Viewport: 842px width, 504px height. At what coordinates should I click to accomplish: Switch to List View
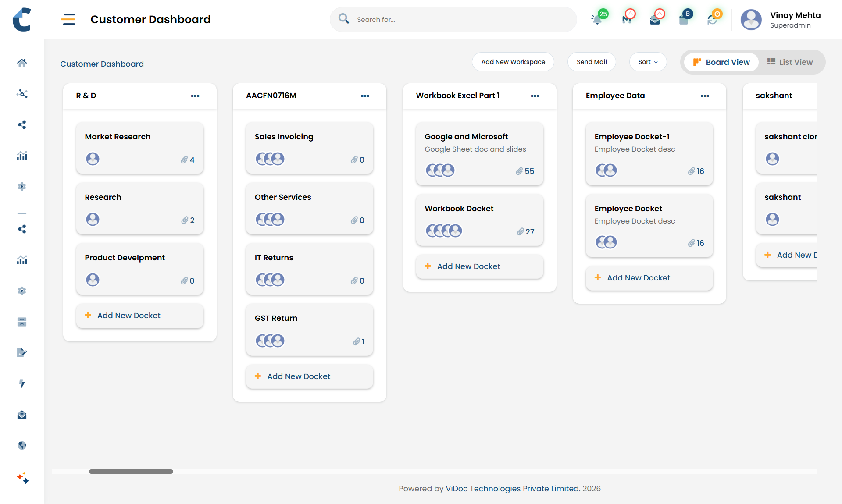pyautogui.click(x=790, y=62)
